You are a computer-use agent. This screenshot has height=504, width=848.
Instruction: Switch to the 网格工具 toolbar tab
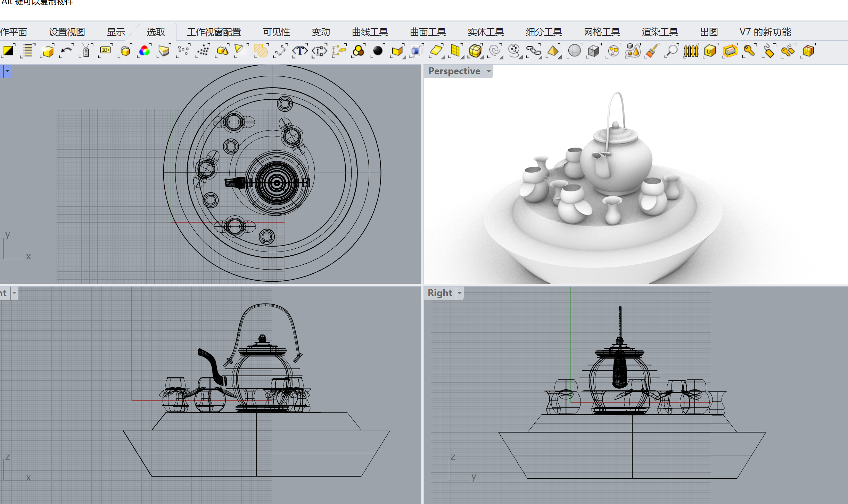point(602,32)
